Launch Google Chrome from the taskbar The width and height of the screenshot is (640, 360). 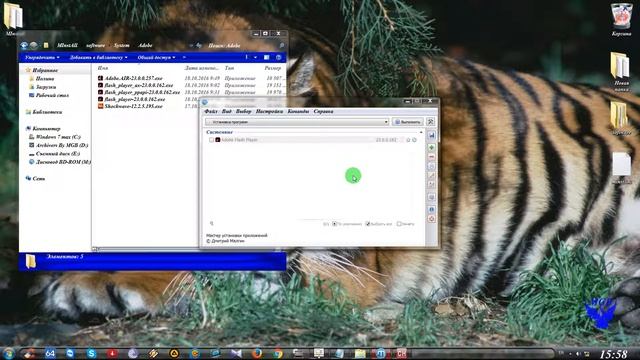click(x=278, y=353)
